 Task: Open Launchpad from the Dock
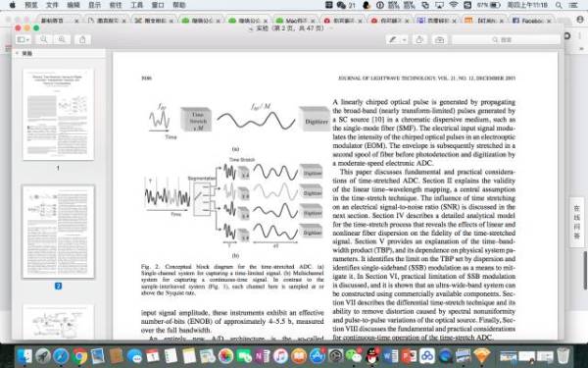point(43,355)
